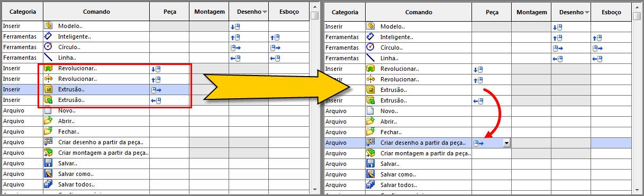Click scroll-down arrow of right table scrollbar
The height and width of the screenshot is (196, 644).
[x=637, y=191]
